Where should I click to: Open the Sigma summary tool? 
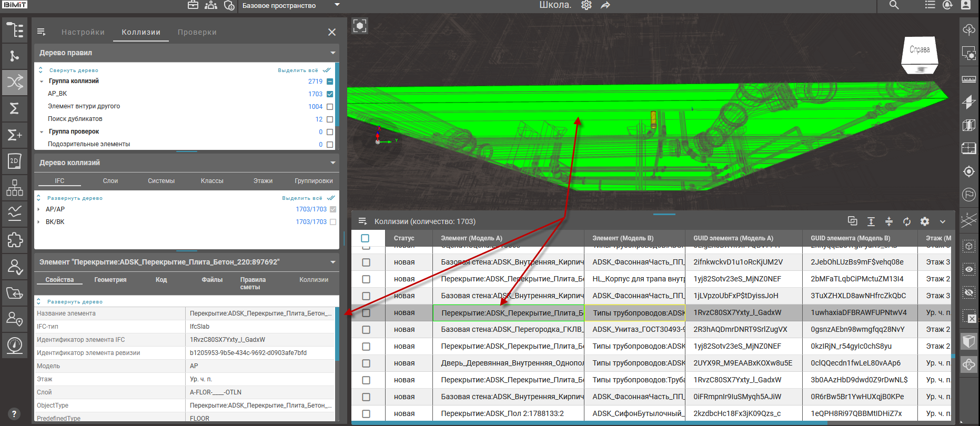coord(15,108)
